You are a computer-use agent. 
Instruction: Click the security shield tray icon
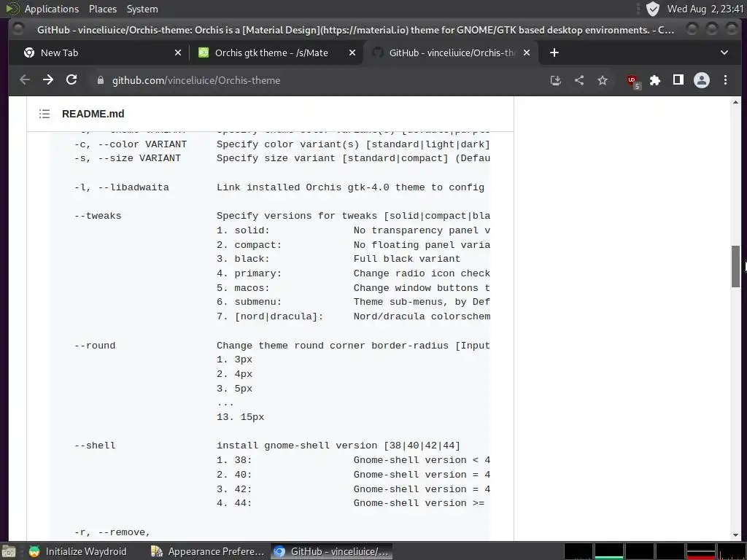pyautogui.click(x=653, y=9)
